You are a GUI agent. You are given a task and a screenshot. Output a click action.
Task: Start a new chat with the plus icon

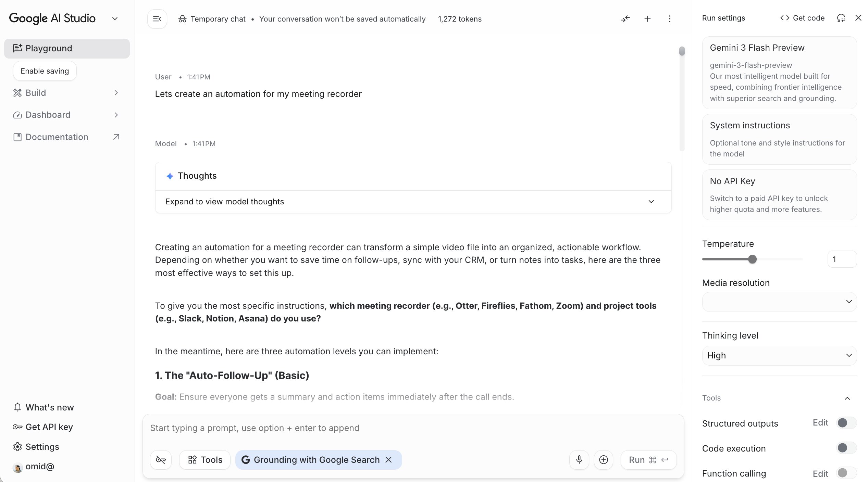click(647, 19)
